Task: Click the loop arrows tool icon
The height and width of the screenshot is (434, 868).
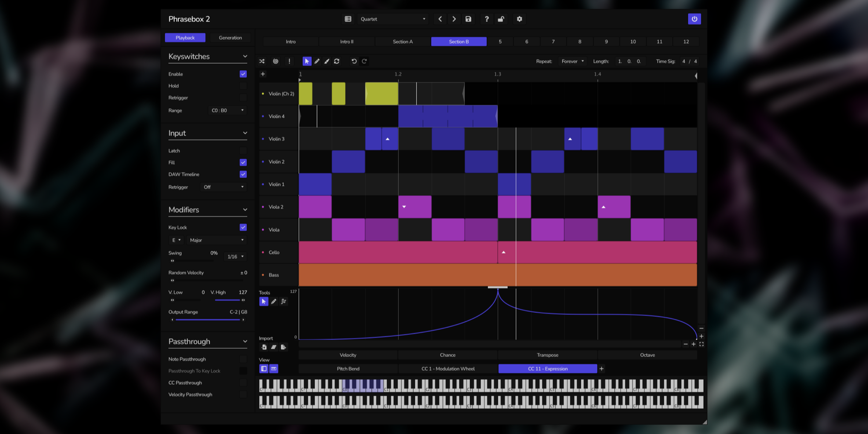Action: tap(337, 61)
